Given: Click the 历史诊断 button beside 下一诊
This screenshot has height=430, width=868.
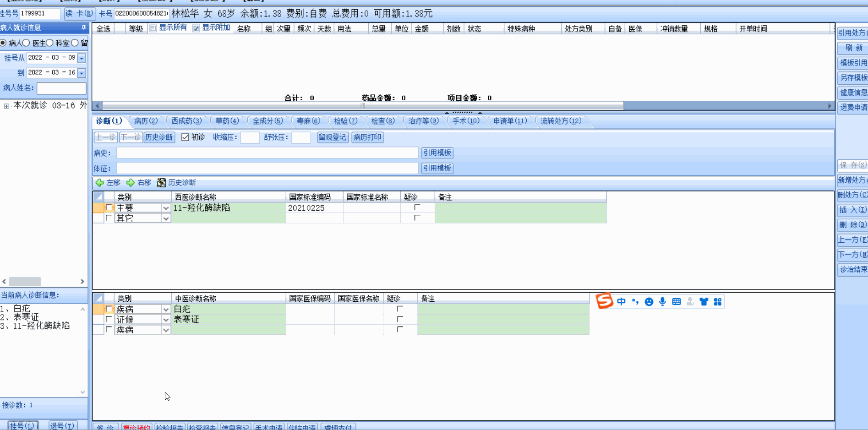Looking at the screenshot, I should [x=159, y=137].
